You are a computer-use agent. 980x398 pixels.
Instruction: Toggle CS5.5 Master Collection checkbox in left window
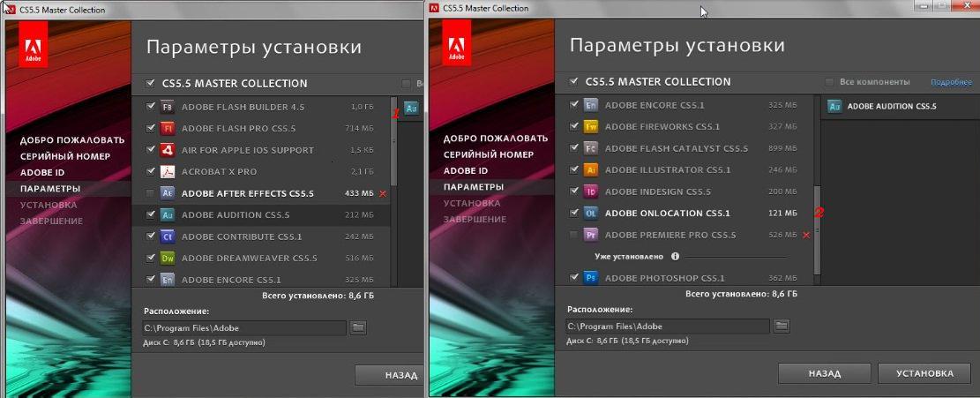[150, 83]
